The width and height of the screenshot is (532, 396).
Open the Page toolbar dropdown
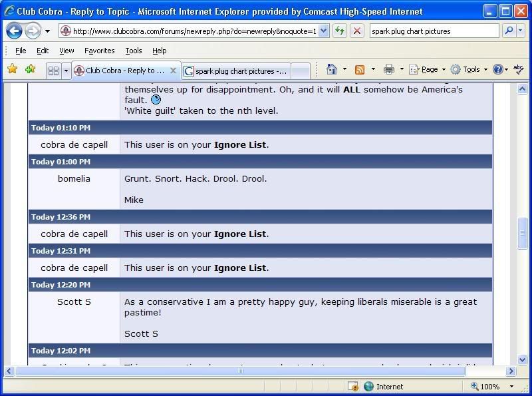[x=424, y=70]
